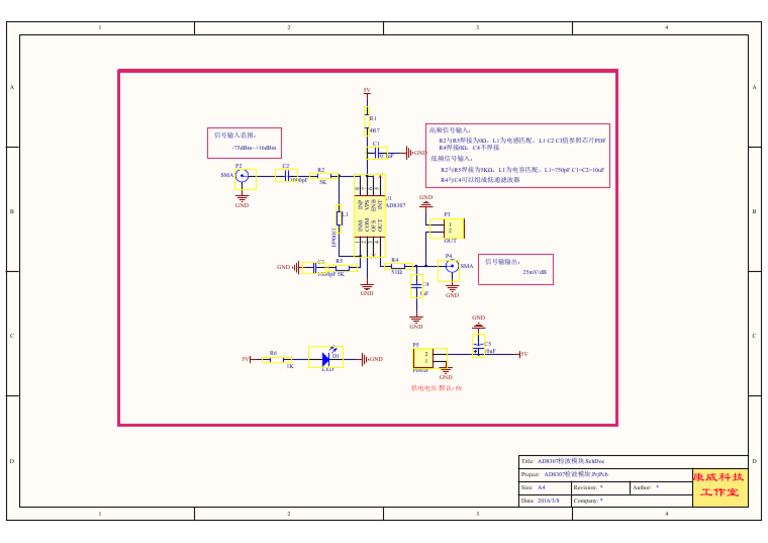The height and width of the screenshot is (543, 768).
Task: Select capacitor C4 symbol
Action: click(x=416, y=286)
